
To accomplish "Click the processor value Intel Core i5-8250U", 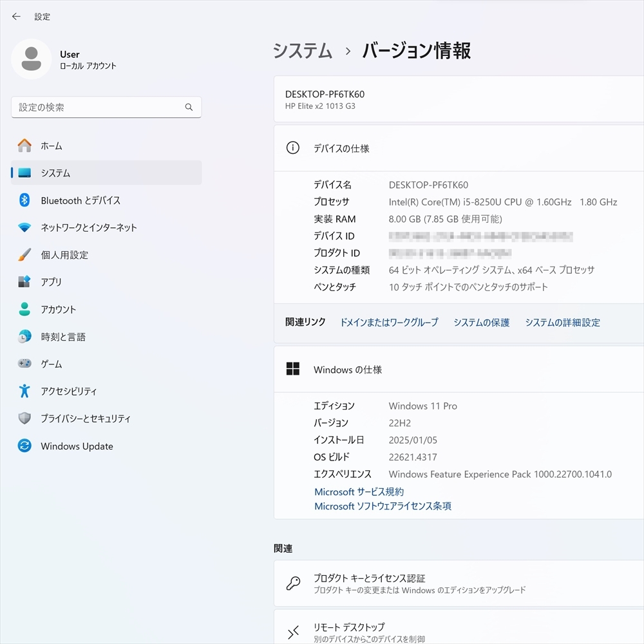I will [x=503, y=202].
